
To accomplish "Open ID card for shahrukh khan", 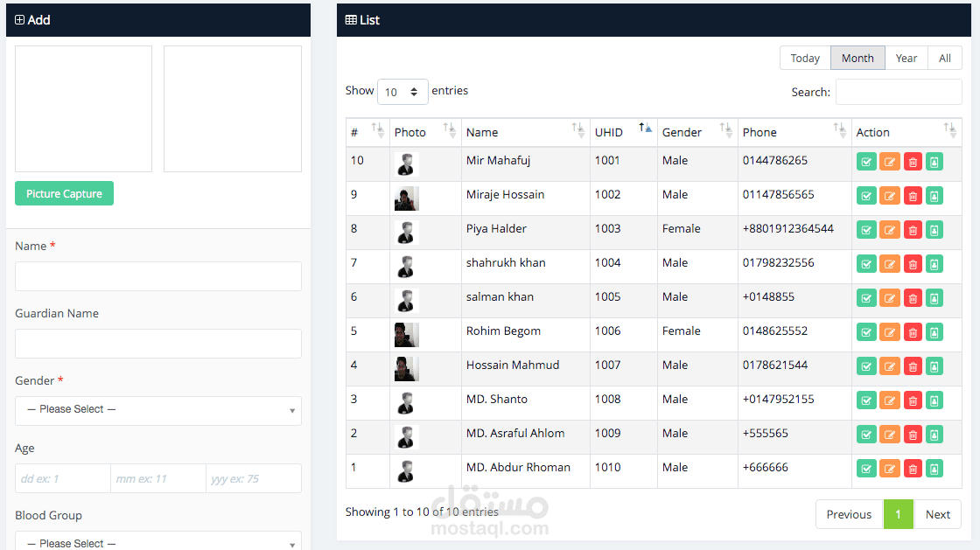I will click(x=934, y=264).
